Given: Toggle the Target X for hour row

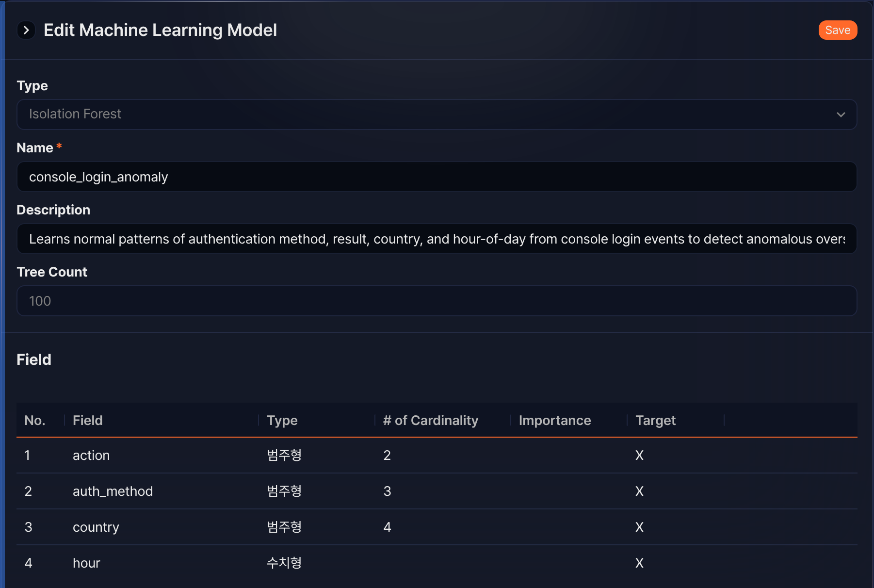Looking at the screenshot, I should tap(639, 563).
